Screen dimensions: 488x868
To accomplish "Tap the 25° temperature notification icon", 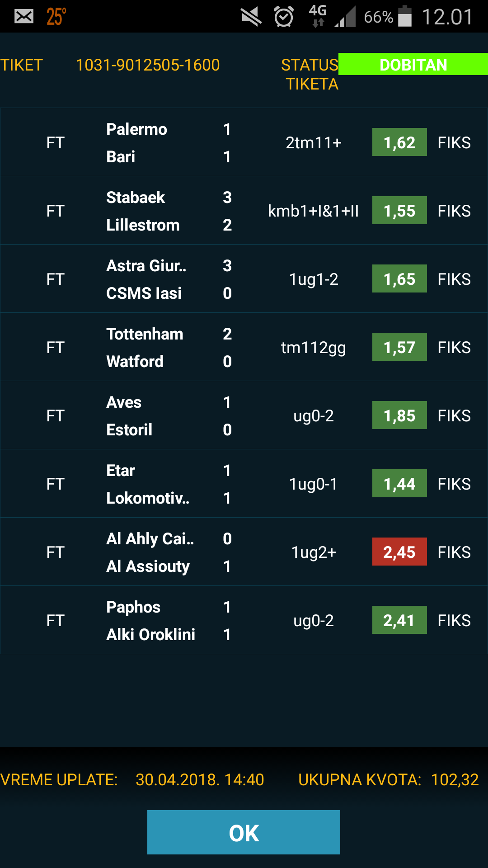I will [56, 17].
